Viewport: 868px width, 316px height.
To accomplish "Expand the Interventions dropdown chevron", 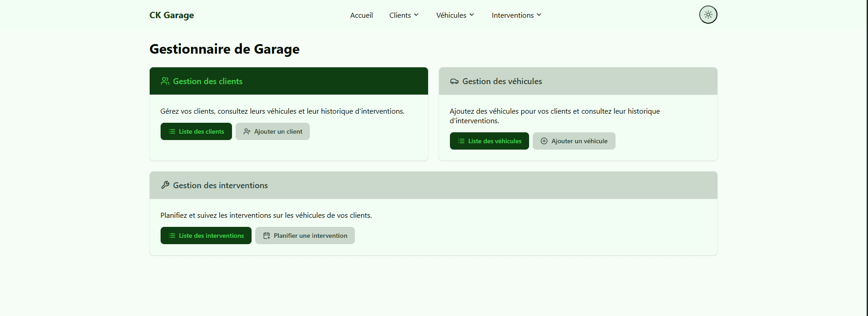I will [x=539, y=15].
